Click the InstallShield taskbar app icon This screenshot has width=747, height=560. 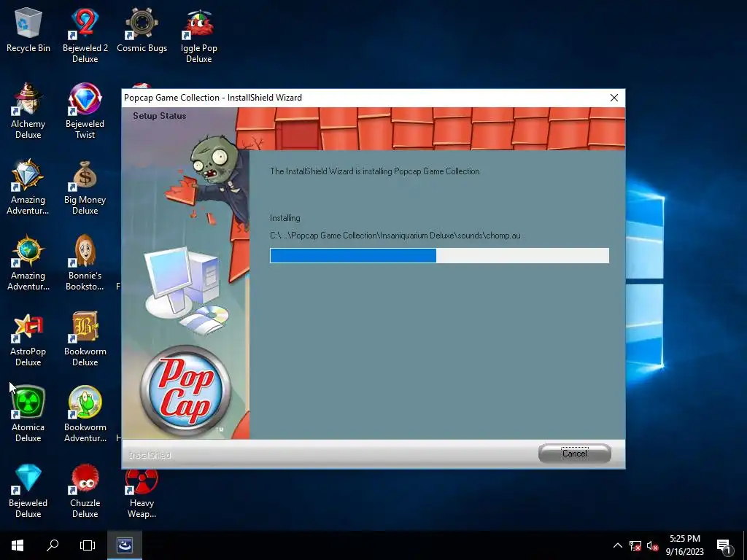124,545
